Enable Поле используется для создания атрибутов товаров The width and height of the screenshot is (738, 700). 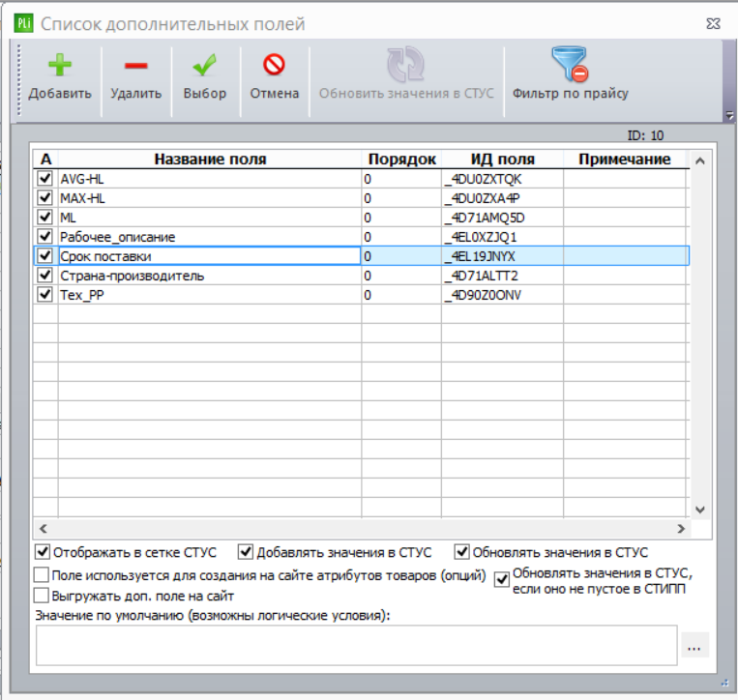click(x=42, y=575)
